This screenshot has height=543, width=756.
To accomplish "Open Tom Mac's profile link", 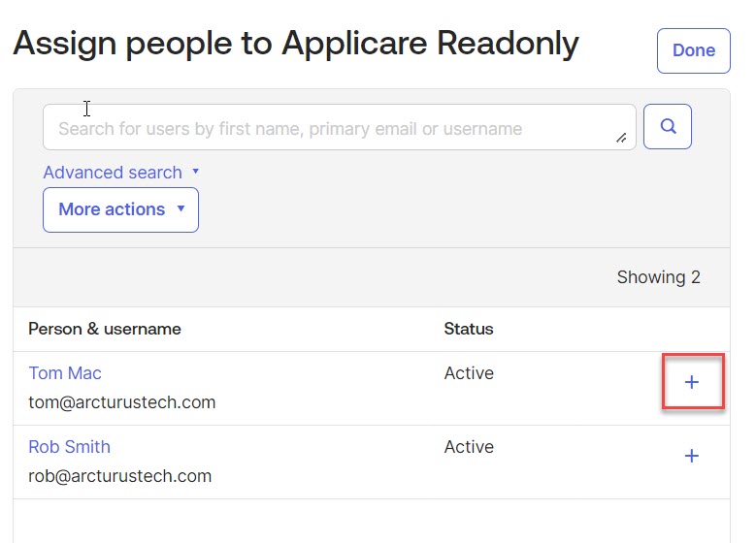I will pyautogui.click(x=65, y=373).
